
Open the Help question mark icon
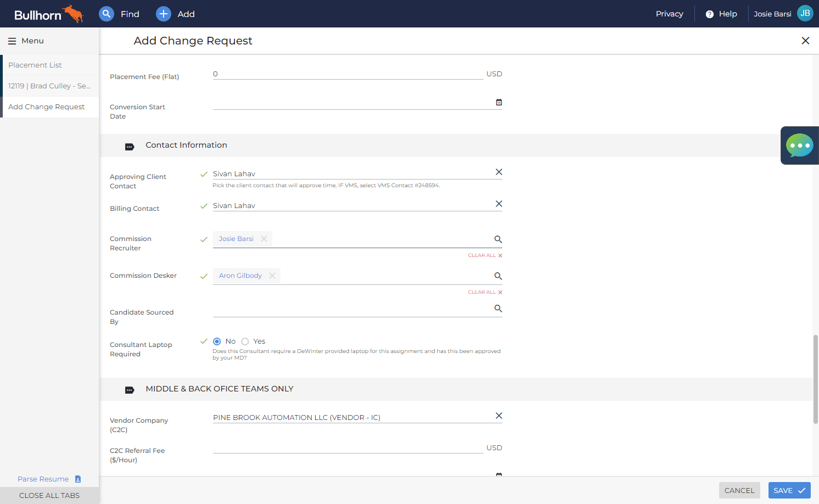(710, 14)
